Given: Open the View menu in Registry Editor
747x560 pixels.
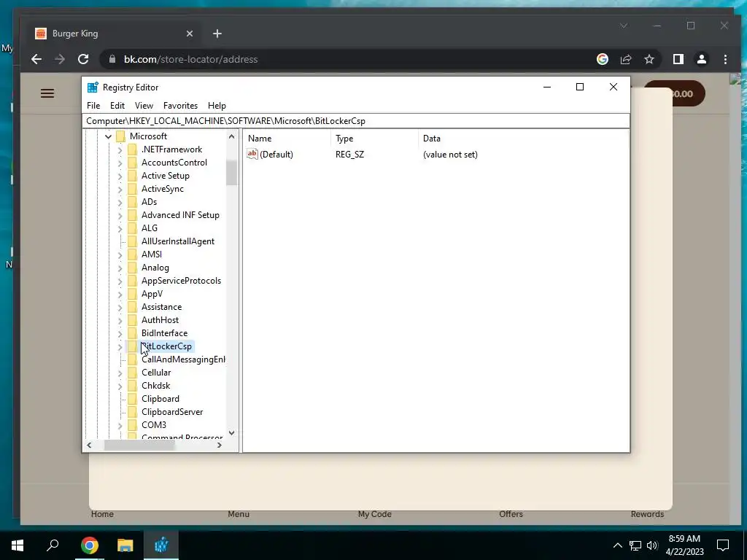Looking at the screenshot, I should coord(144,106).
